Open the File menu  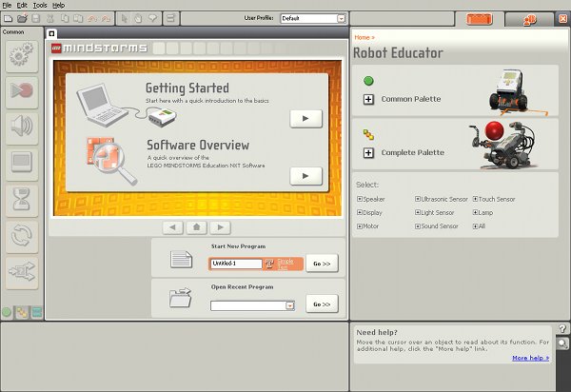(7, 5)
